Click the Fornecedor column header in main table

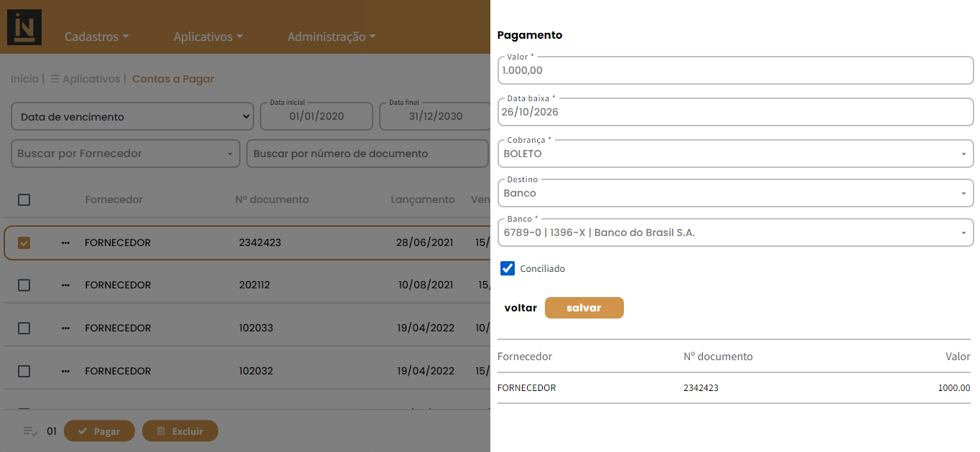(x=114, y=199)
